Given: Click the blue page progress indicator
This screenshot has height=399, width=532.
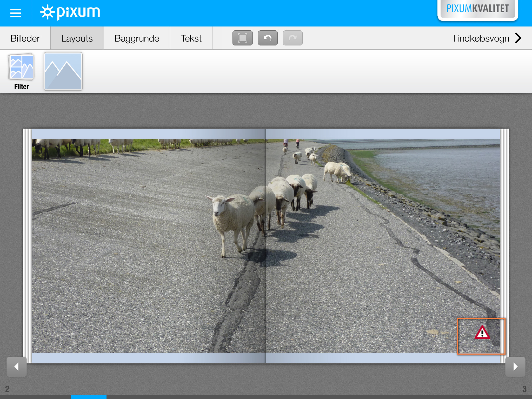Looking at the screenshot, I should tap(89, 397).
